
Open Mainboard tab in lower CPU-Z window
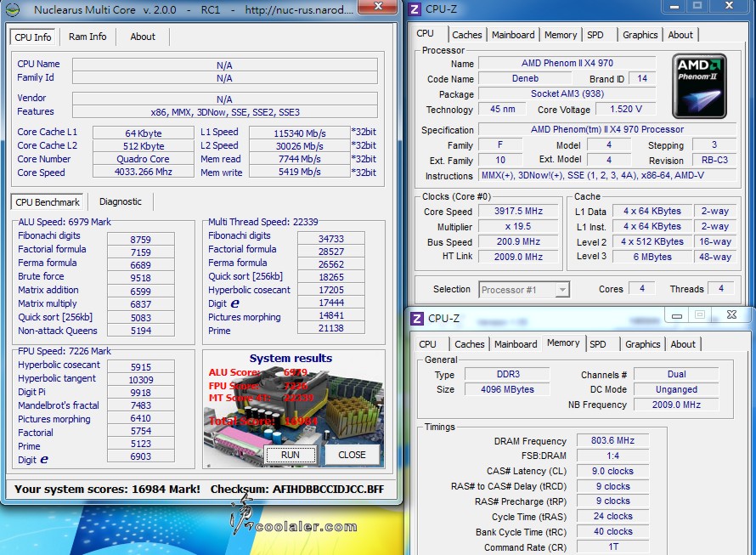(x=516, y=344)
